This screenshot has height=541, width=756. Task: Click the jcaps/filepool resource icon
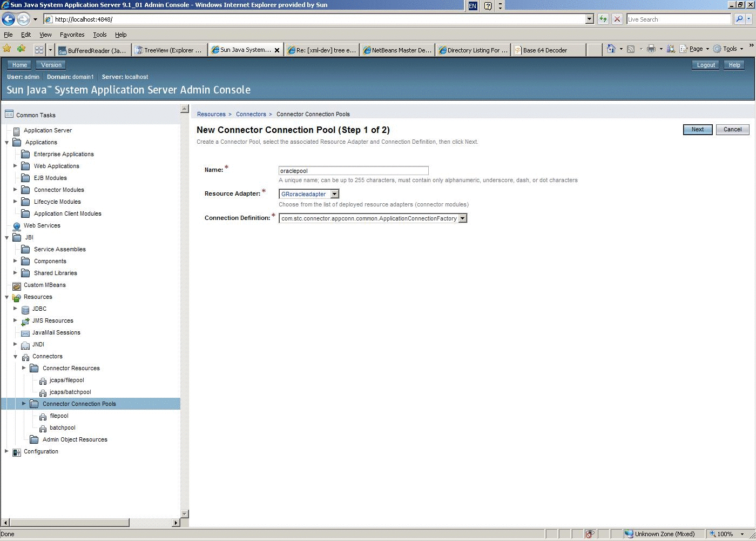43,380
